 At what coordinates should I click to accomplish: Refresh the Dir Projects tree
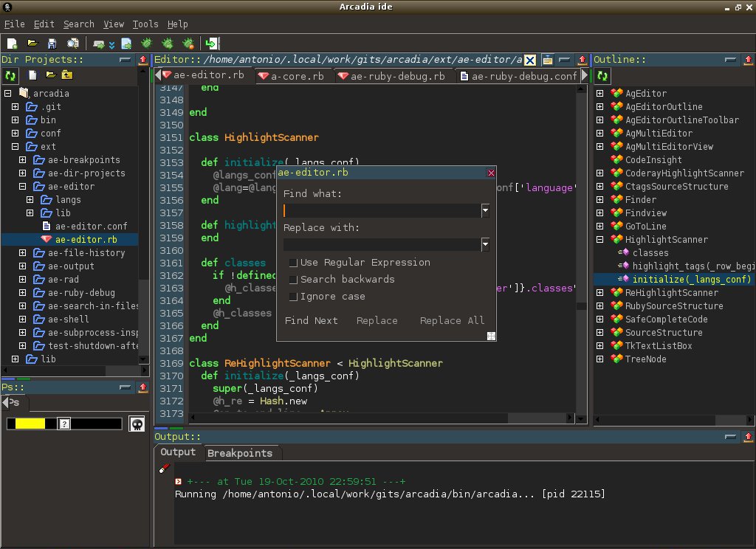(10, 75)
